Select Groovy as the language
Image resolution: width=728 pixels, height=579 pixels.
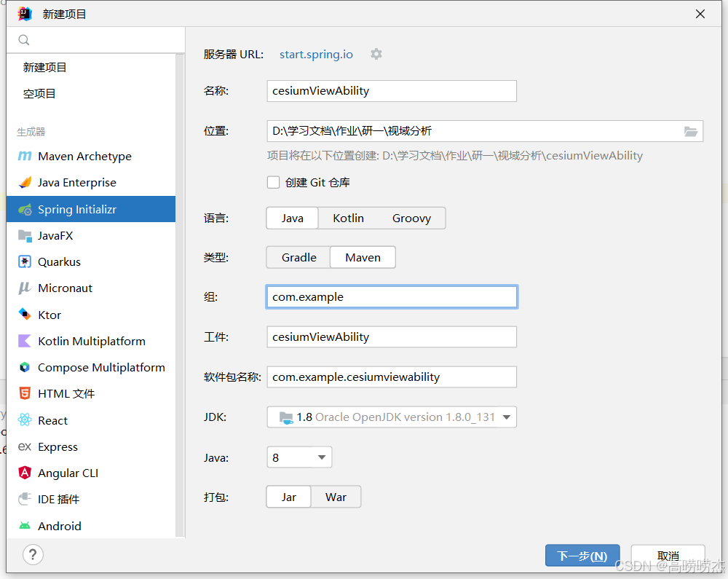[411, 218]
